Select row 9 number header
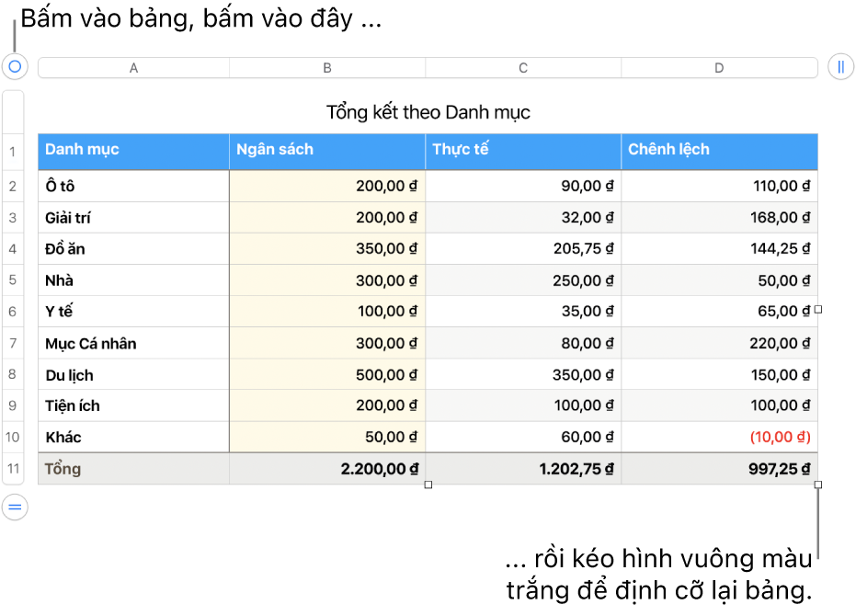856x616 pixels. tap(13, 405)
